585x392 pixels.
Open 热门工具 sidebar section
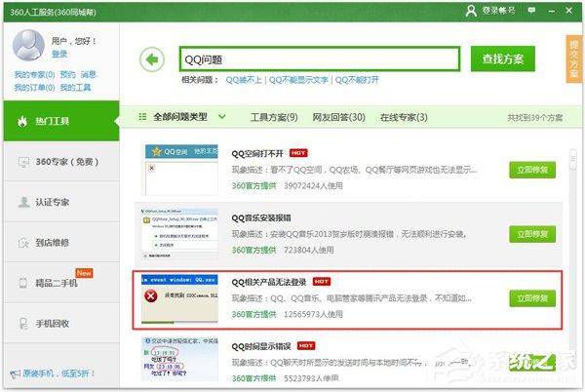pos(61,121)
